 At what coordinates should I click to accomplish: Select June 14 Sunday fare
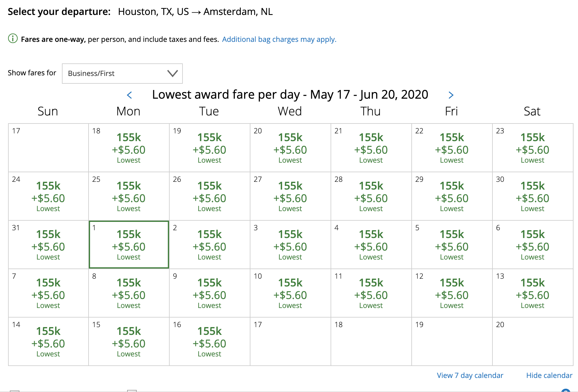[x=48, y=342]
